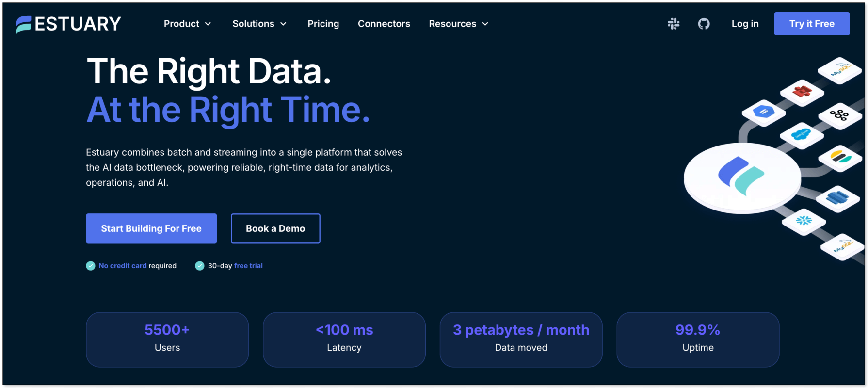This screenshot has width=868, height=388.
Task: Open the GitHub repository icon
Action: (704, 24)
